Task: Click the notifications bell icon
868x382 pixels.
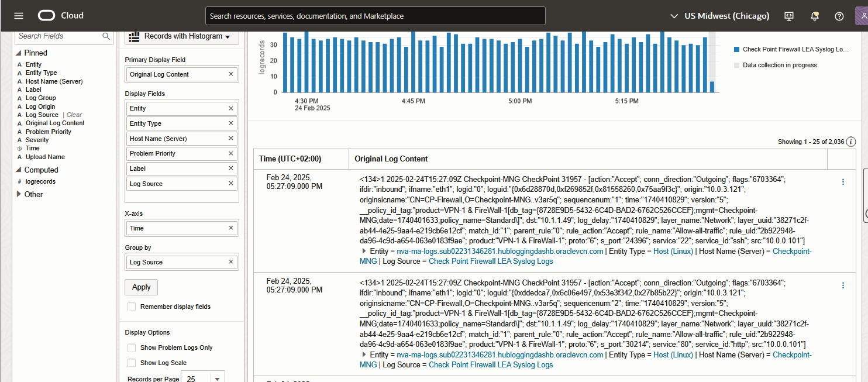Action: 814,16
